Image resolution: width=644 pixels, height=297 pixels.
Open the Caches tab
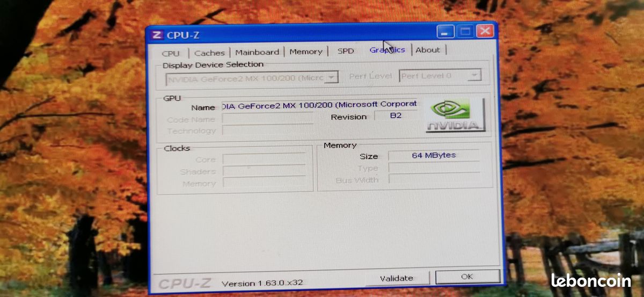[209, 53]
